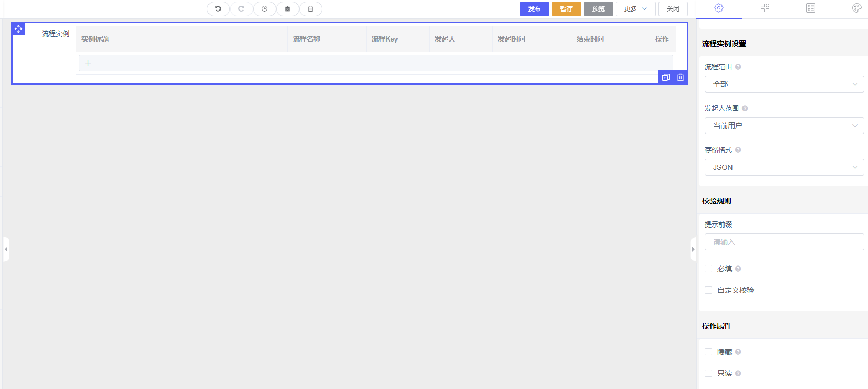Enable the 必填 checkbox

[x=708, y=269]
